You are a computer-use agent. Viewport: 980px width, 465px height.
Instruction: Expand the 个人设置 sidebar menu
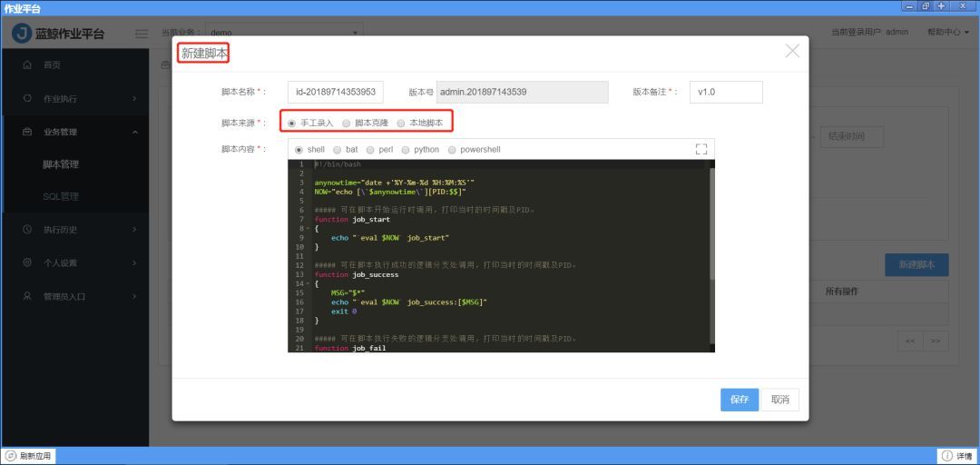pyautogui.click(x=135, y=262)
